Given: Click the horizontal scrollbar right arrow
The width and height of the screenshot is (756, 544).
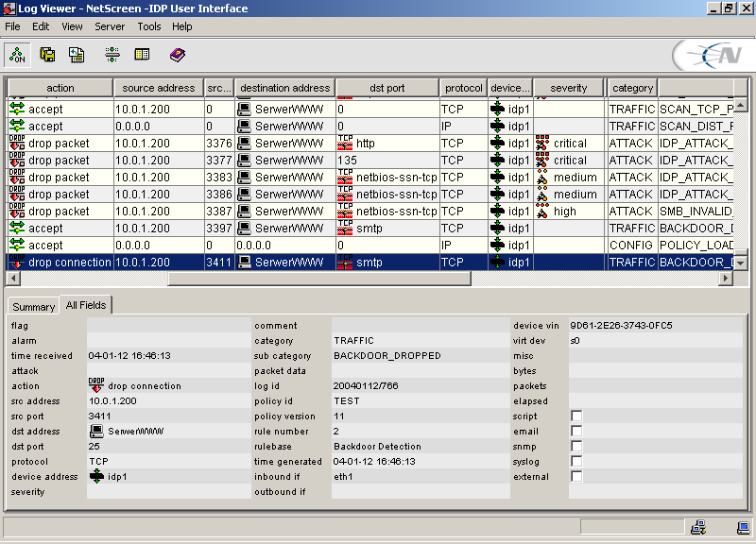Looking at the screenshot, I should 726,278.
